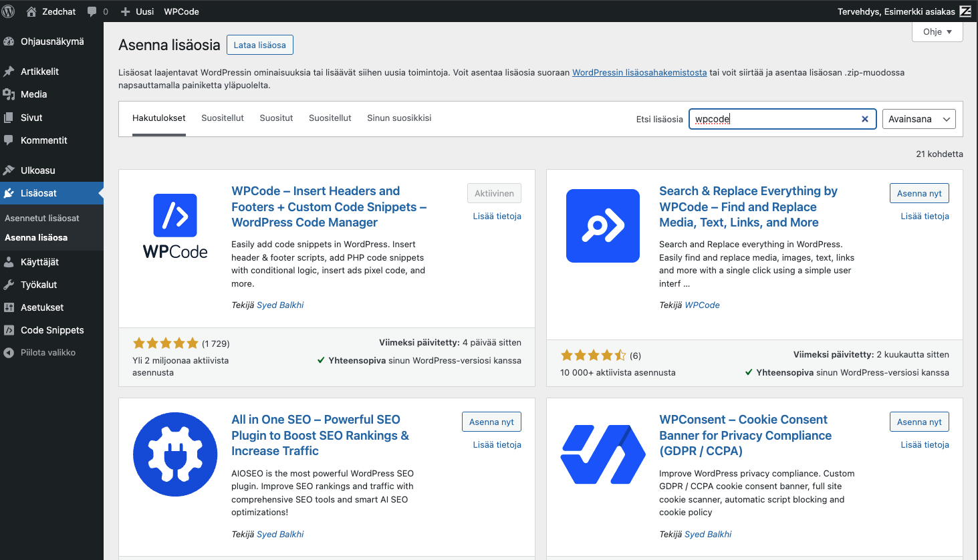Open the Suositellut tab
Image resolution: width=978 pixels, height=560 pixels.
click(223, 118)
